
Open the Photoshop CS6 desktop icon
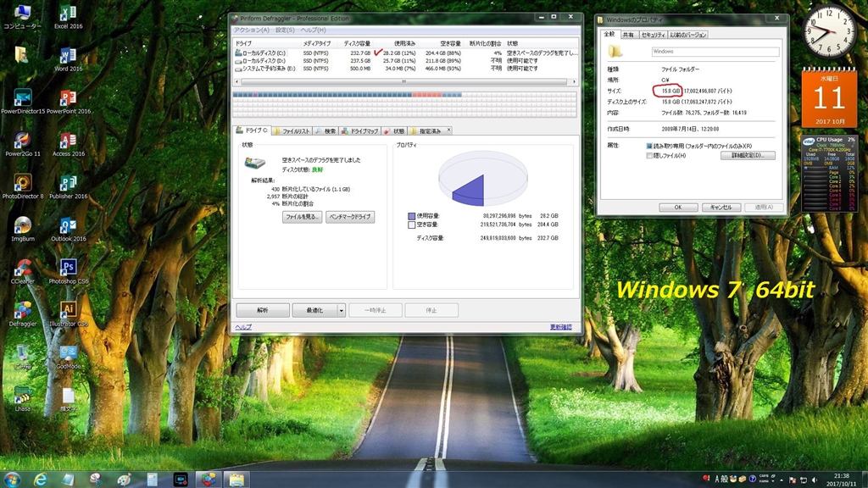pyautogui.click(x=68, y=272)
